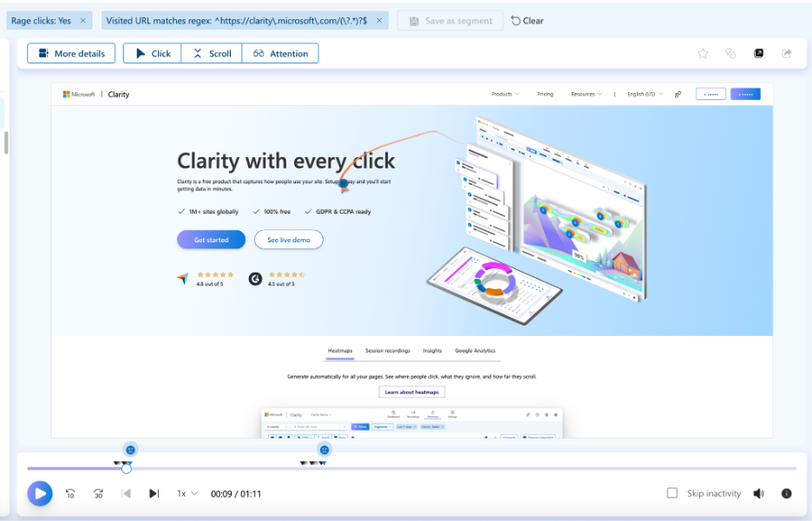Enable the Skip inactivity checkbox
The width and height of the screenshot is (812, 521).
671,493
